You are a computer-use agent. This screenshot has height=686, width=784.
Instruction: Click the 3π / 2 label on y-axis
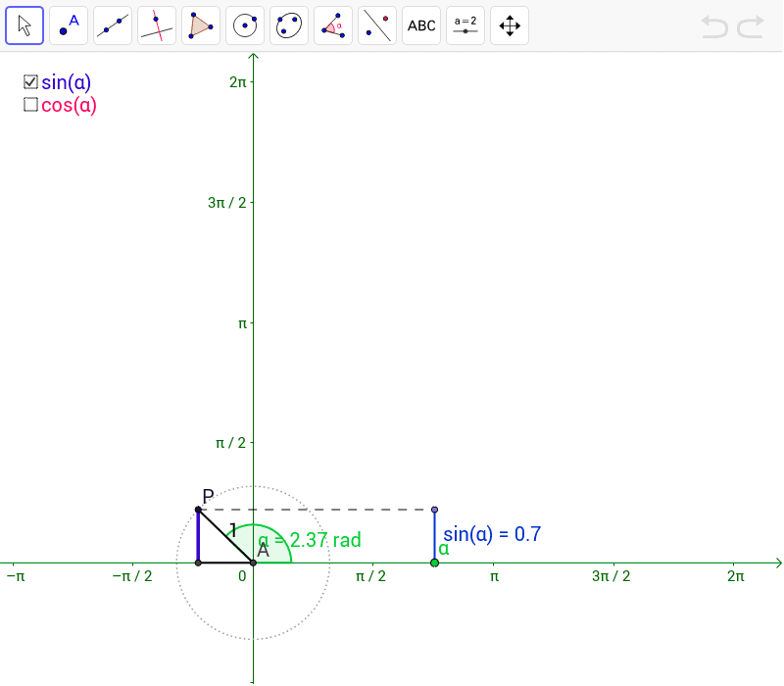[x=227, y=203]
